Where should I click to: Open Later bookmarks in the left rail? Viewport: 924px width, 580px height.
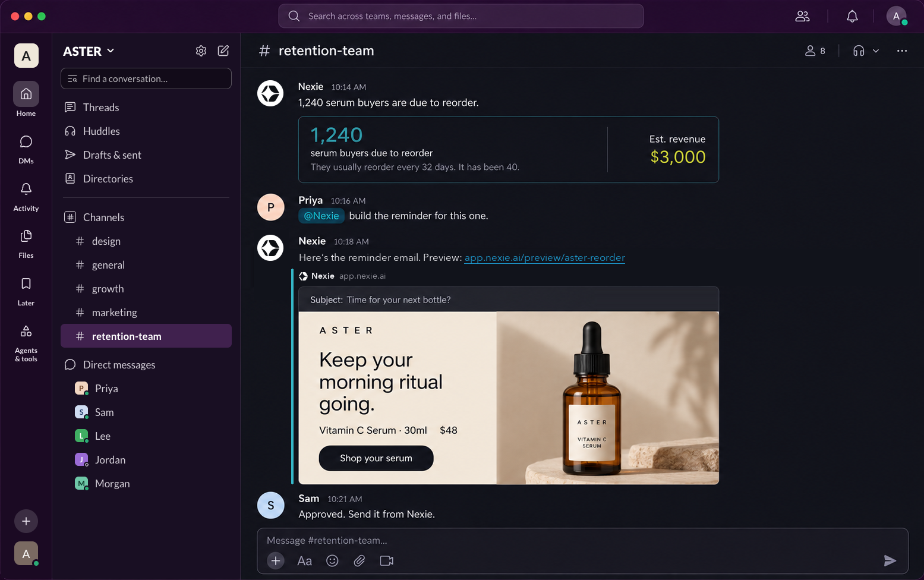pyautogui.click(x=26, y=291)
